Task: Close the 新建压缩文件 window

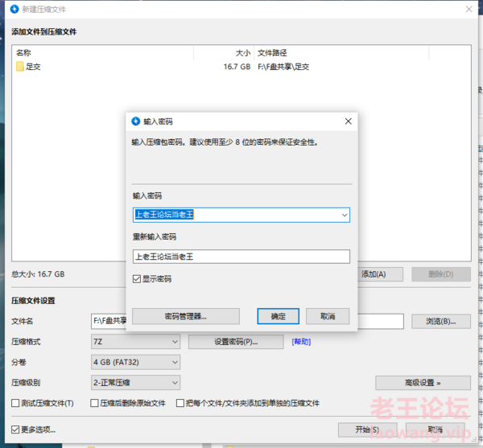Action: pos(469,9)
